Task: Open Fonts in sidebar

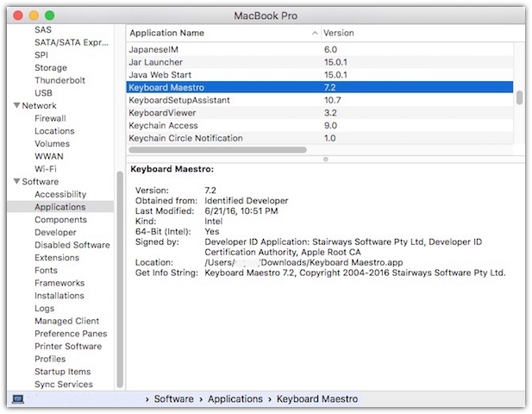Action: coord(46,271)
